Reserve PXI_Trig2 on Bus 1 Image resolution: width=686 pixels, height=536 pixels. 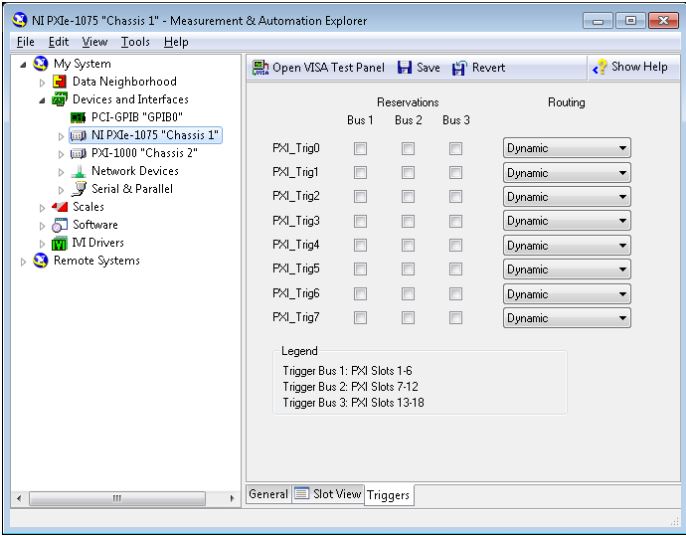click(x=360, y=196)
